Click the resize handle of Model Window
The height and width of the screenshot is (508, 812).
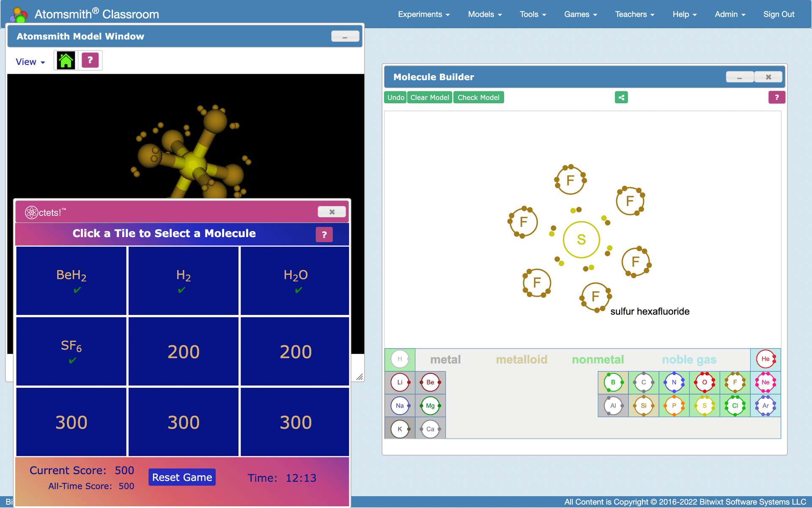pos(359,377)
